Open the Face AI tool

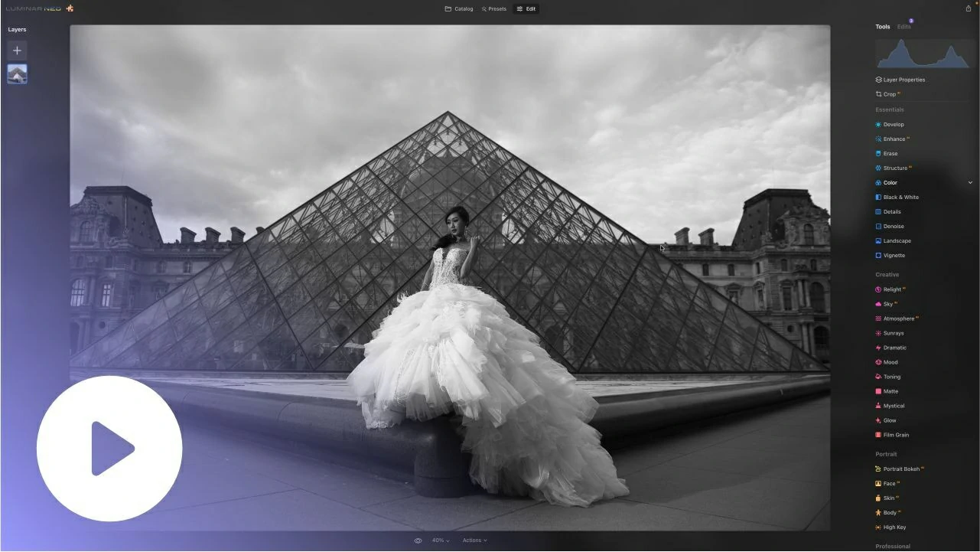click(x=888, y=483)
